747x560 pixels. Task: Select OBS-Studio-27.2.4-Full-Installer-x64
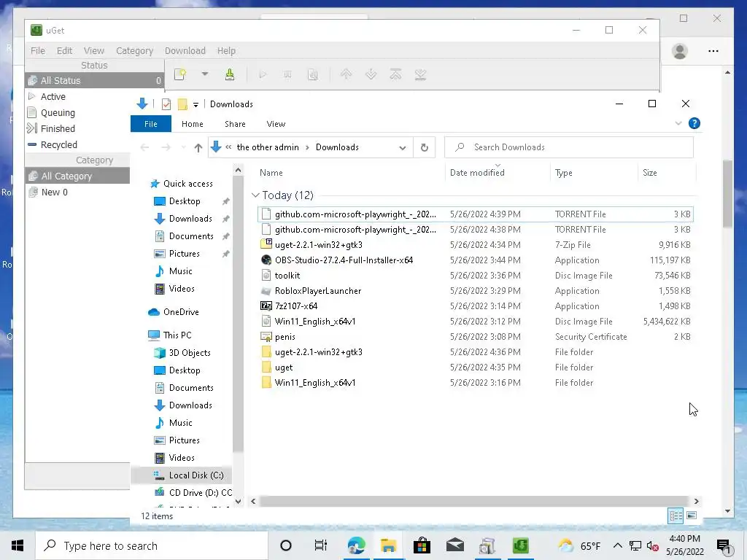point(475,260)
